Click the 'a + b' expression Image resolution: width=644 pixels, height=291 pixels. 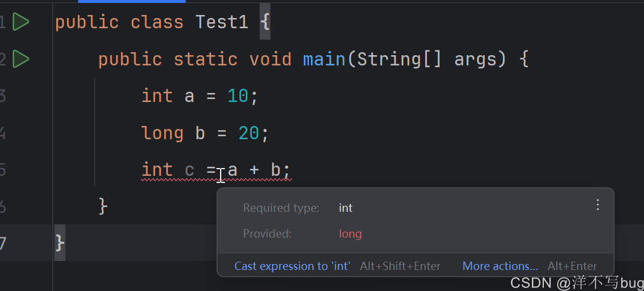(x=254, y=170)
